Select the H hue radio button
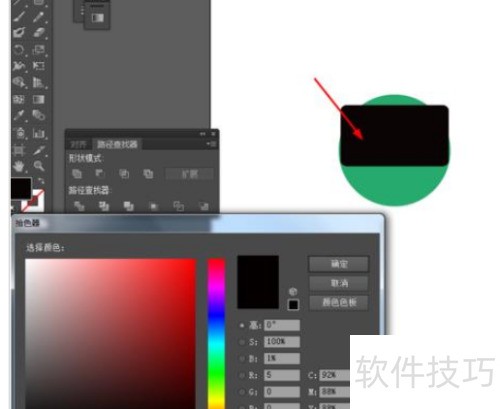 click(242, 325)
